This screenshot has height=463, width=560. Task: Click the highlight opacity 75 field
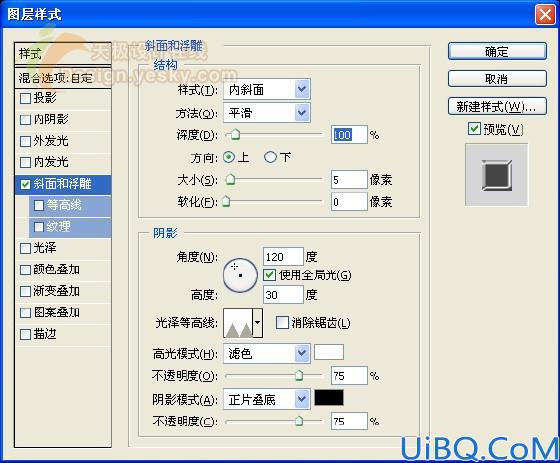(349, 375)
